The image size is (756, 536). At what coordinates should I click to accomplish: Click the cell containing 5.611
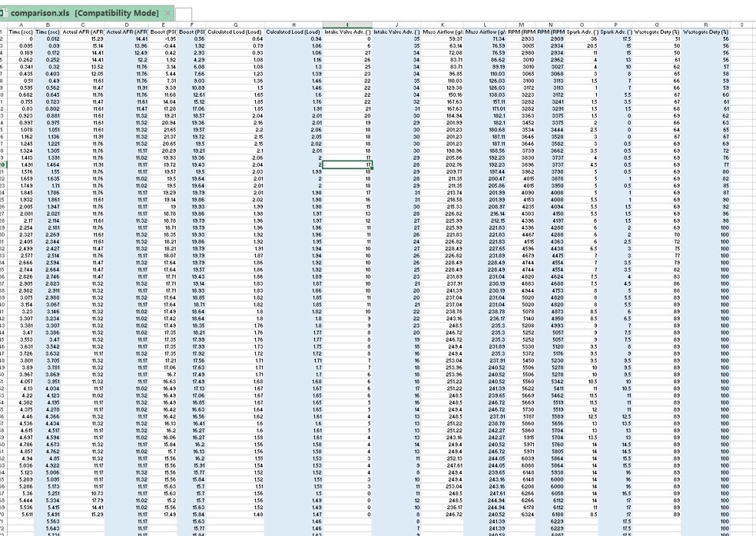pos(21,514)
